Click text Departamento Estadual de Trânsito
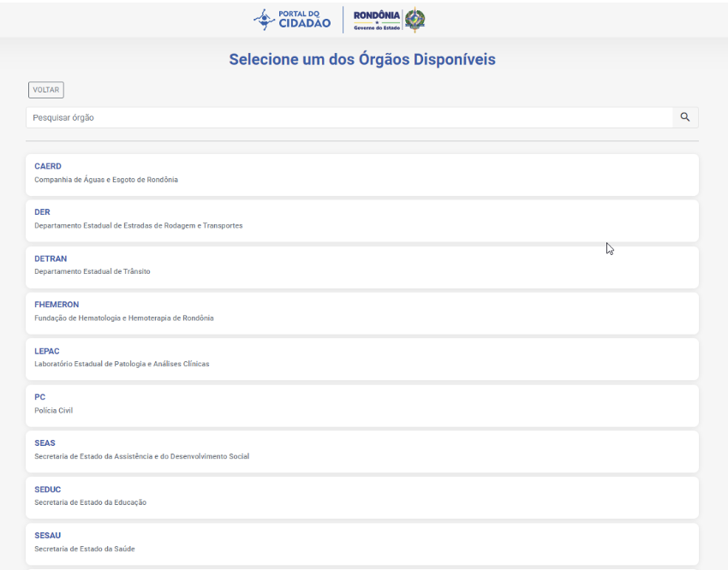This screenshot has width=728, height=570. point(92,272)
